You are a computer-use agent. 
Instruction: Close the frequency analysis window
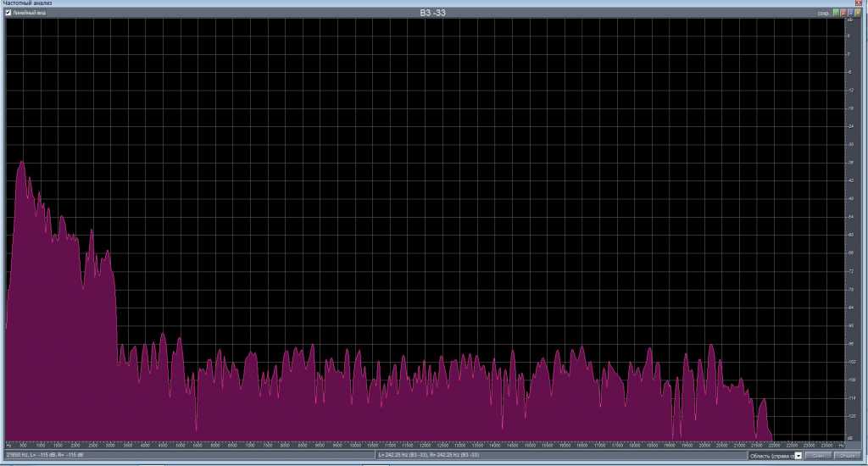tap(859, 3)
